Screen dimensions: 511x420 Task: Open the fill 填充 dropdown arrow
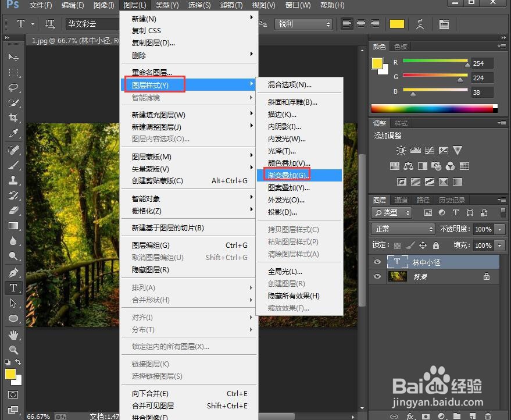click(x=500, y=245)
